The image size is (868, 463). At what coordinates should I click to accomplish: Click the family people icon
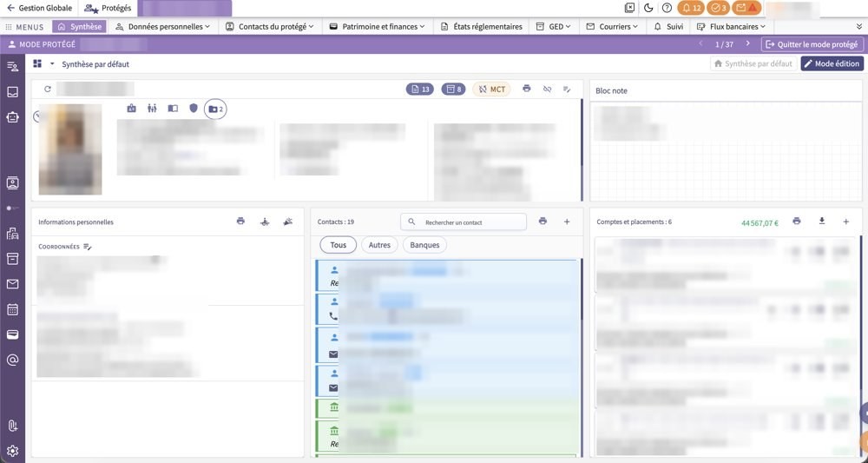pyautogui.click(x=152, y=109)
